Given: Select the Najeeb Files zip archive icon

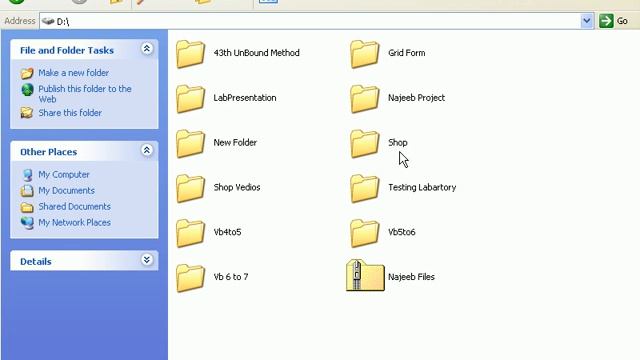Looking at the screenshot, I should pyautogui.click(x=365, y=276).
